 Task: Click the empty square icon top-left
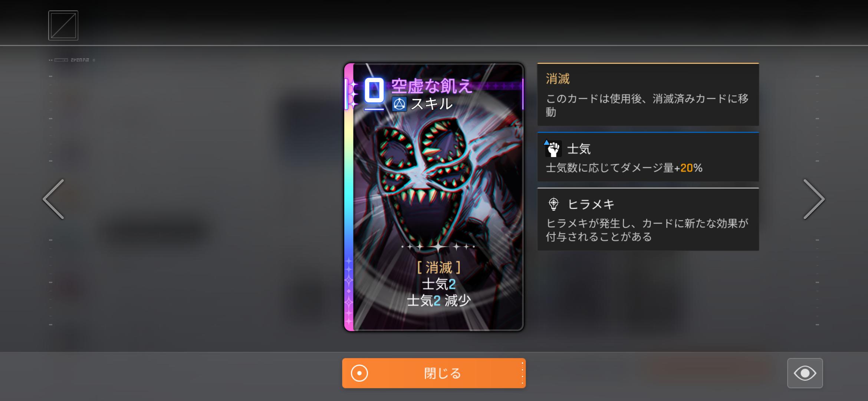pyautogui.click(x=63, y=25)
